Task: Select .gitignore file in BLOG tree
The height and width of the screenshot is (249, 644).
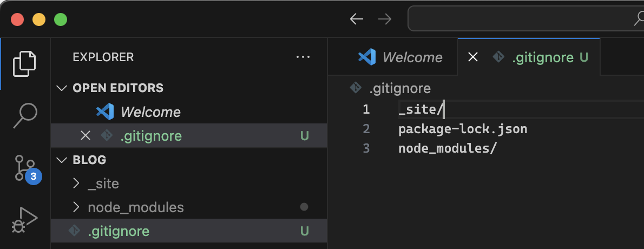Action: pos(189,231)
